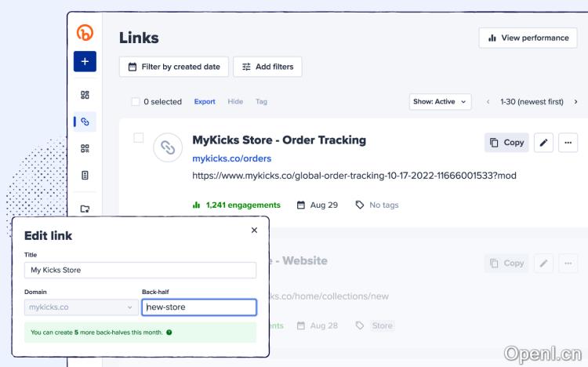
Task: Click the View performance button
Action: pos(528,38)
